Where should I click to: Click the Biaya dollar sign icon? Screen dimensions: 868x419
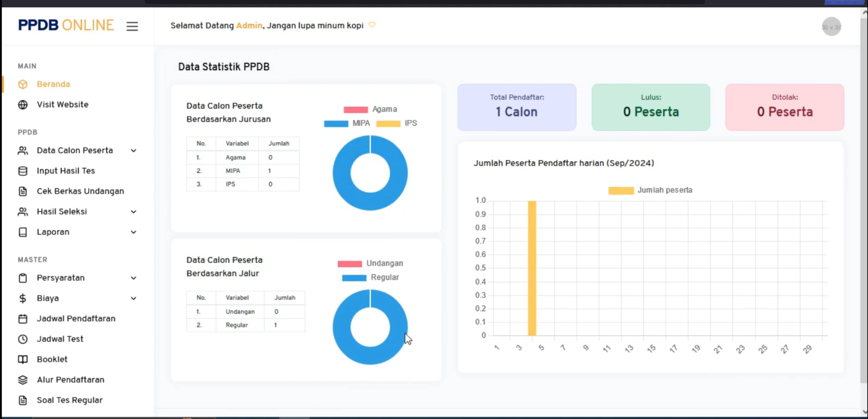(23, 298)
